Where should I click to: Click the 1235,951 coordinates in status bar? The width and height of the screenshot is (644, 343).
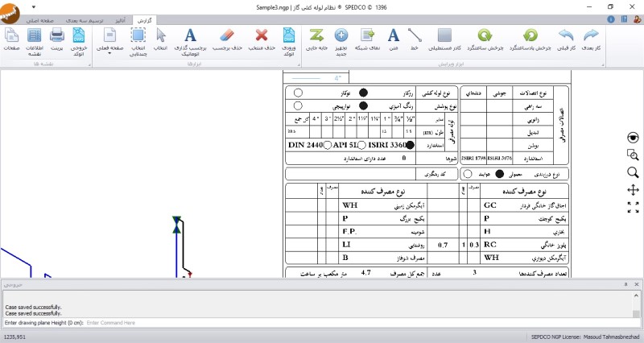[x=14, y=337]
